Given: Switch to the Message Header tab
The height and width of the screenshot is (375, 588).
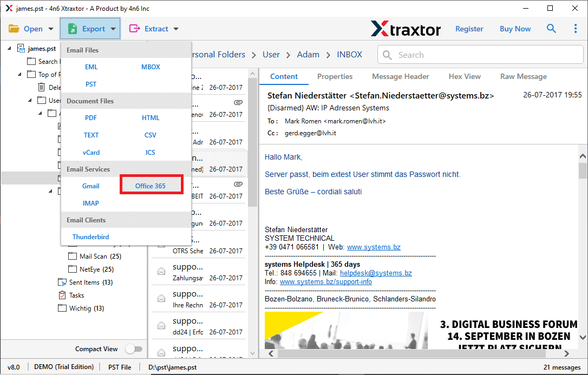Looking at the screenshot, I should tap(401, 76).
